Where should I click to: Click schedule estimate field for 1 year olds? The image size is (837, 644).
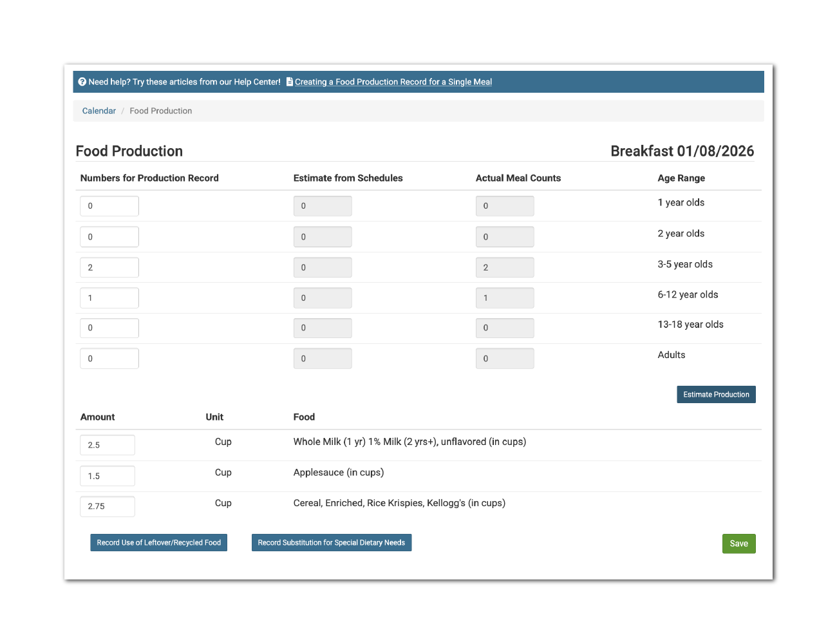click(x=323, y=206)
